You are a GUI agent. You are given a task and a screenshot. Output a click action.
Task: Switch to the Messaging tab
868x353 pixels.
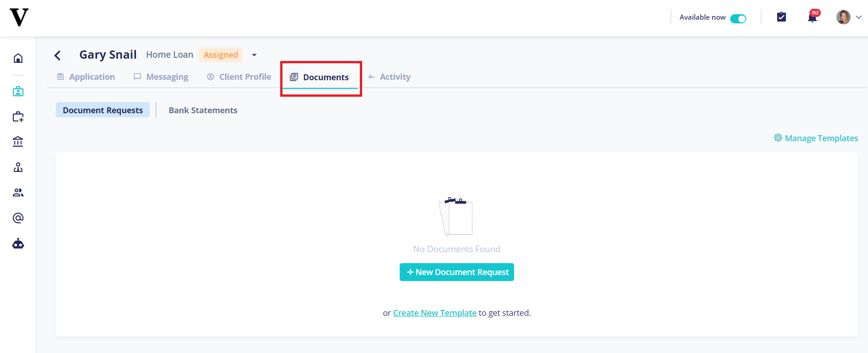(161, 77)
